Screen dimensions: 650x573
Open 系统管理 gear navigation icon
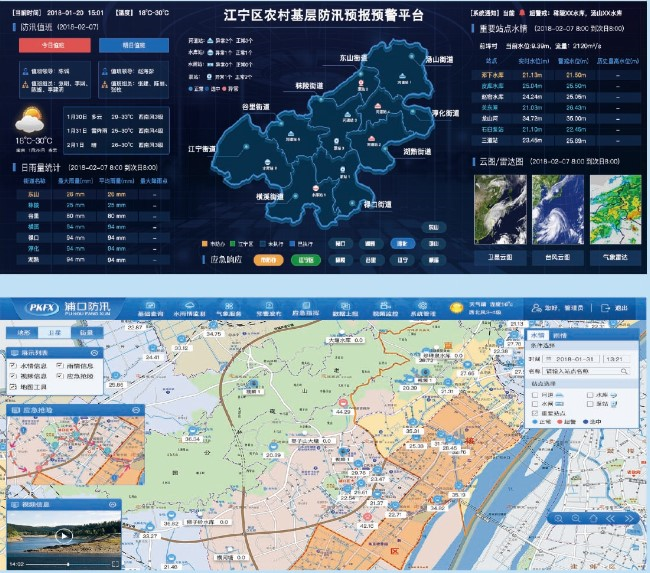[422, 306]
